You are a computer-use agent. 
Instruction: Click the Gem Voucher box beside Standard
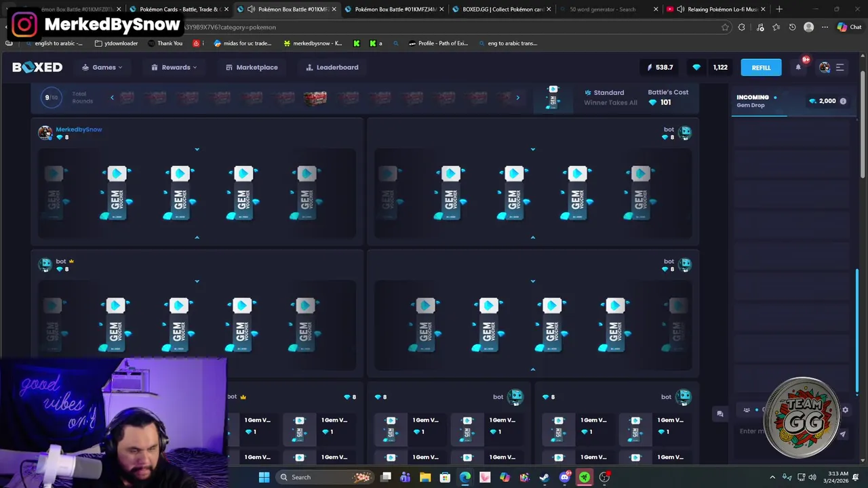[553, 98]
